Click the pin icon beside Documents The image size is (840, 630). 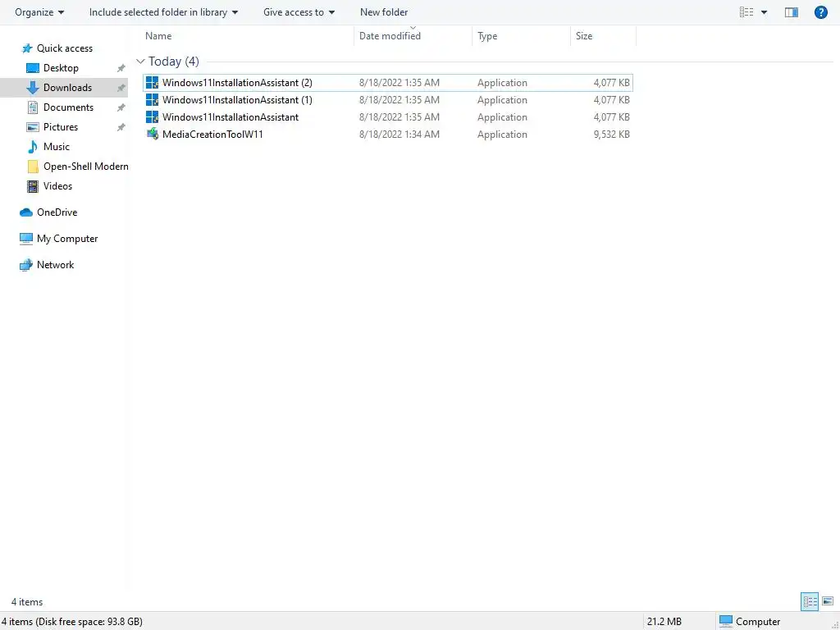[x=121, y=107]
